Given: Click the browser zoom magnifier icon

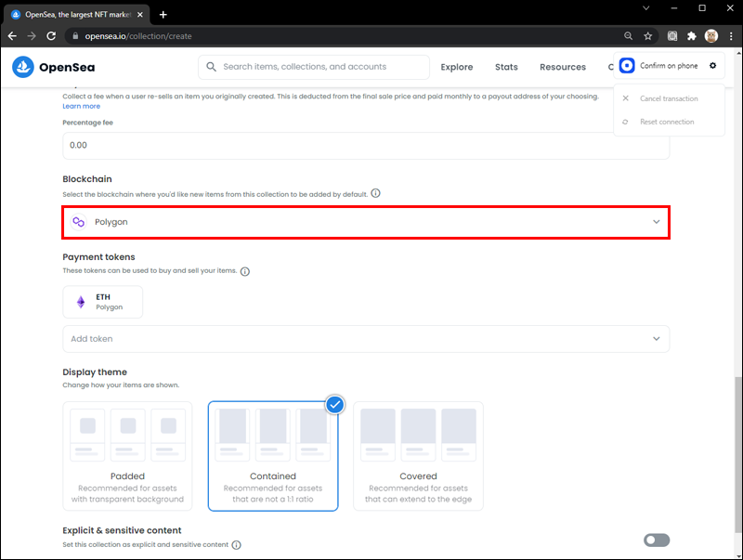Looking at the screenshot, I should [629, 36].
